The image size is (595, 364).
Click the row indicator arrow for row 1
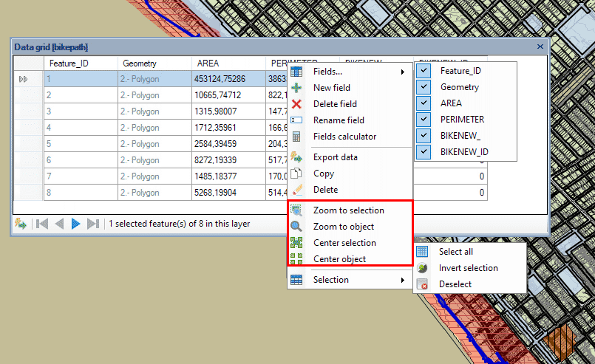pos(24,79)
